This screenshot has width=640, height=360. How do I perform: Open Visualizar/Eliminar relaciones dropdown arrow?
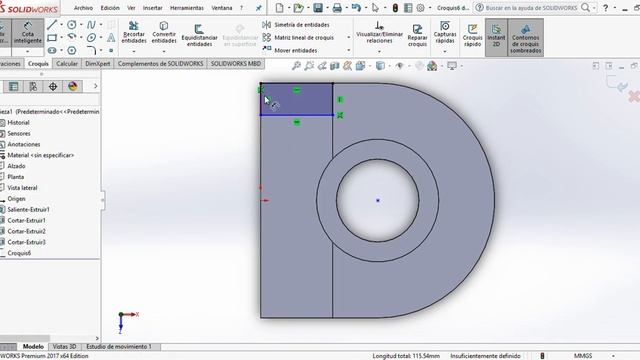click(x=379, y=52)
